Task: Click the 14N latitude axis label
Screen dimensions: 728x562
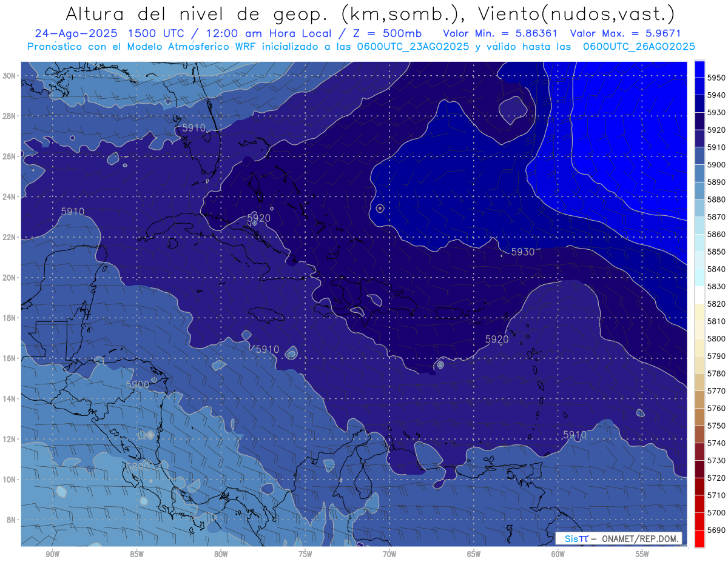Action: (9, 398)
